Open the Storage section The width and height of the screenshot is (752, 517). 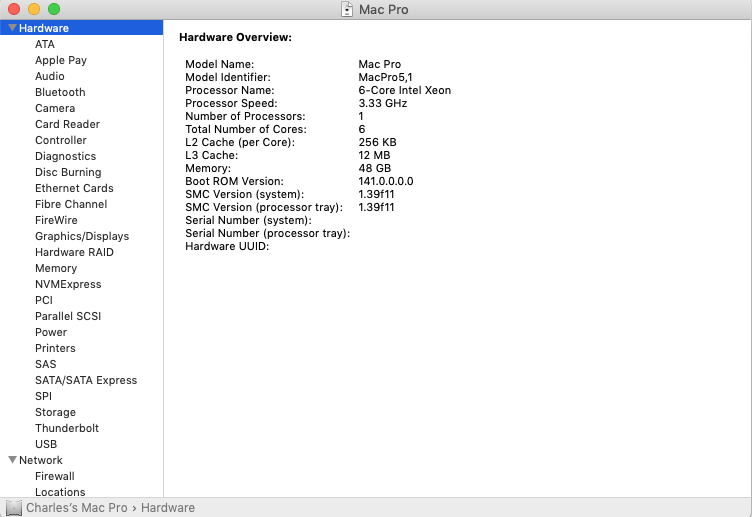tap(55, 412)
